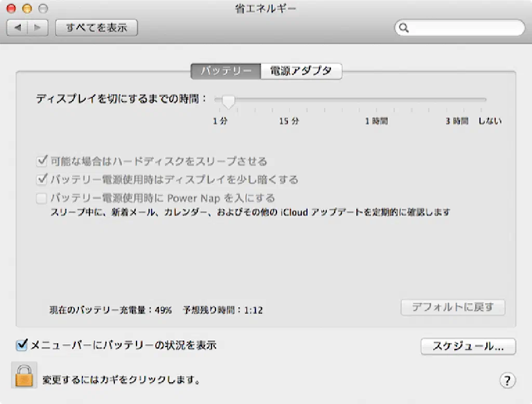Select the バッテリー tab
This screenshot has height=404, width=532.
[225, 71]
